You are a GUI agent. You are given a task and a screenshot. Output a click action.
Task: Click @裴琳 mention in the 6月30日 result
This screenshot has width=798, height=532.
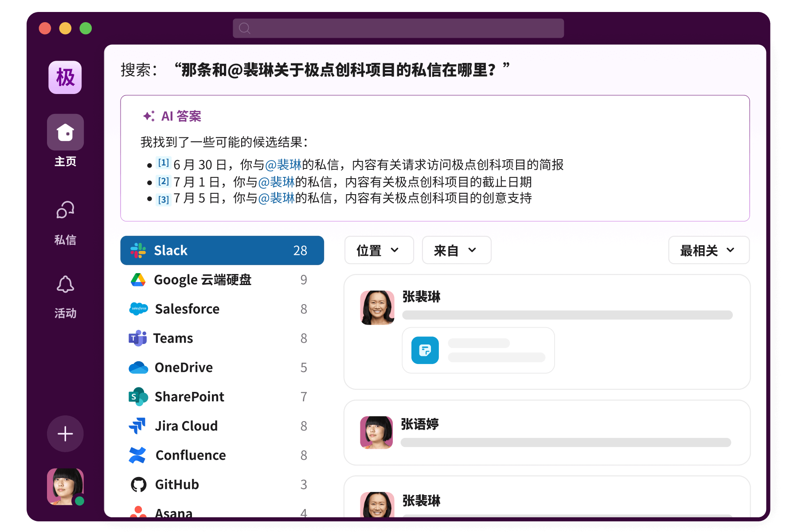tap(283, 165)
